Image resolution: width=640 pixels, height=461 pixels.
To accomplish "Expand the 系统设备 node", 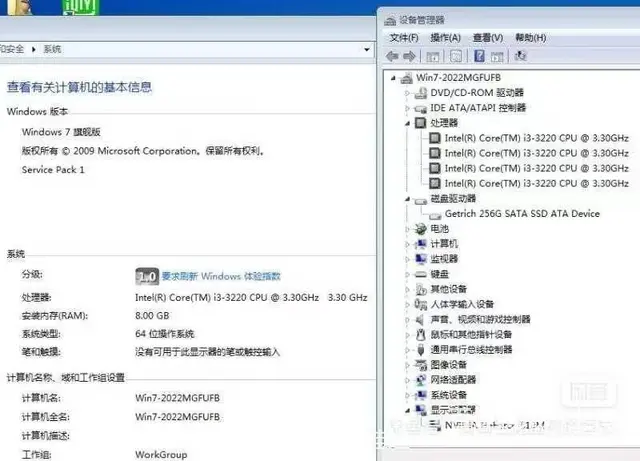I will (x=407, y=395).
